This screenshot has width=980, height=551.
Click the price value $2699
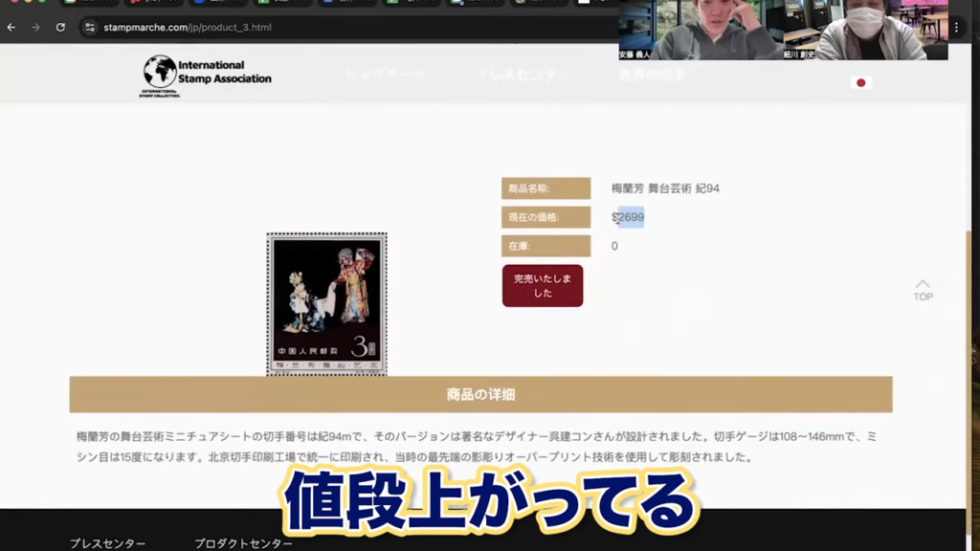628,217
